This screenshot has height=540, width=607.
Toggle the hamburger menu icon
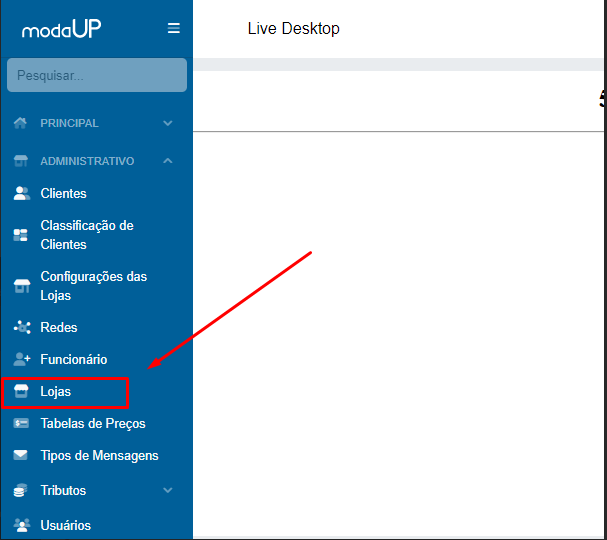point(173,28)
